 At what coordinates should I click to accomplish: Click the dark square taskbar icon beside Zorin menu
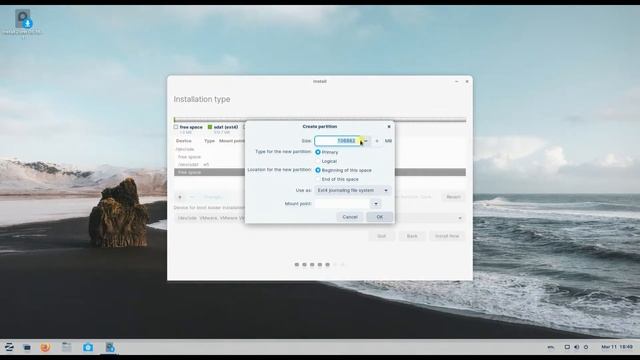pos(27,347)
